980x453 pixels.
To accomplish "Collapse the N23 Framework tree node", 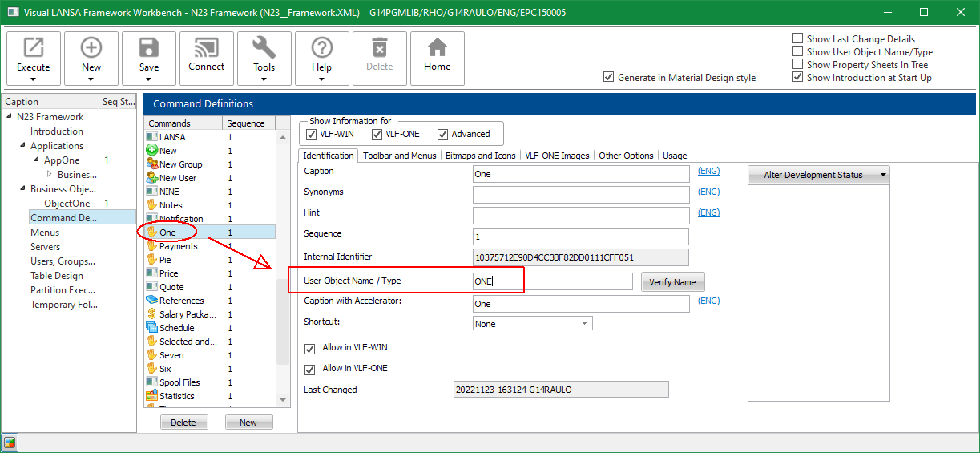I will click(x=9, y=117).
